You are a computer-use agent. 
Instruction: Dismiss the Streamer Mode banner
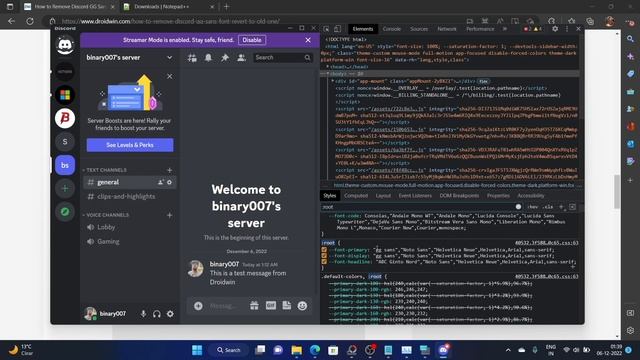pyautogui.click(x=308, y=40)
